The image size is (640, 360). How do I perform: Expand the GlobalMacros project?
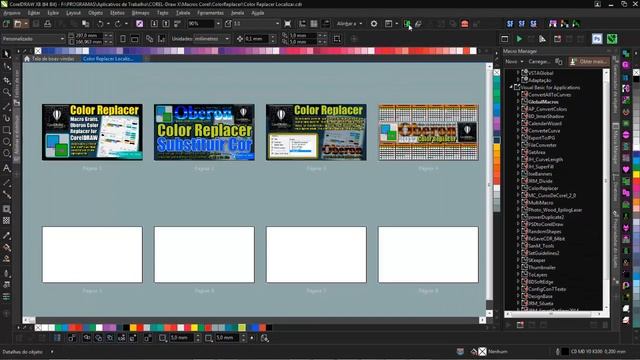518,102
